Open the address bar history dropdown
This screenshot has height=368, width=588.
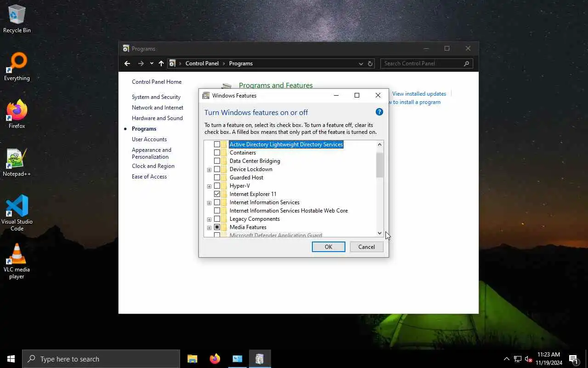click(361, 63)
